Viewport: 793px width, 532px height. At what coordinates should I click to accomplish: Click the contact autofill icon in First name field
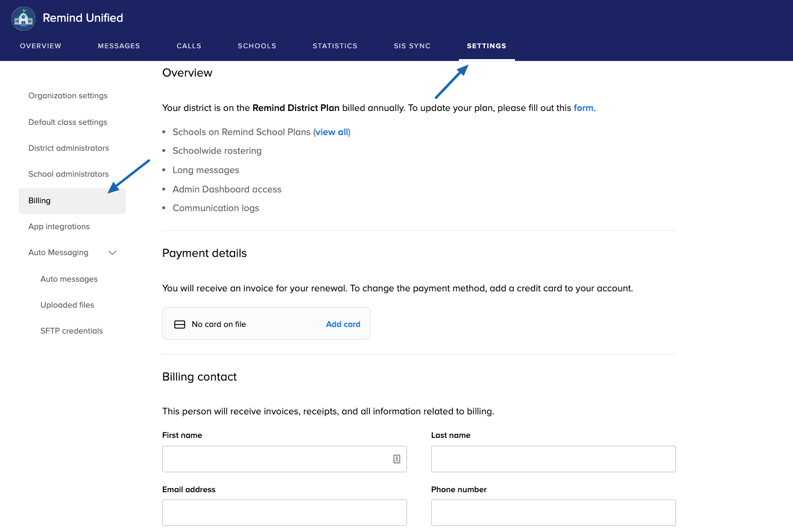(x=397, y=459)
